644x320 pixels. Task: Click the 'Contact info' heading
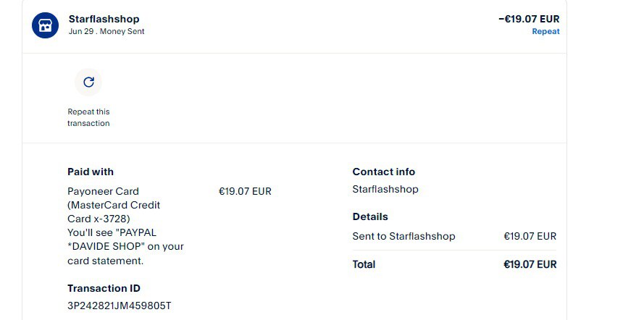pyautogui.click(x=383, y=172)
